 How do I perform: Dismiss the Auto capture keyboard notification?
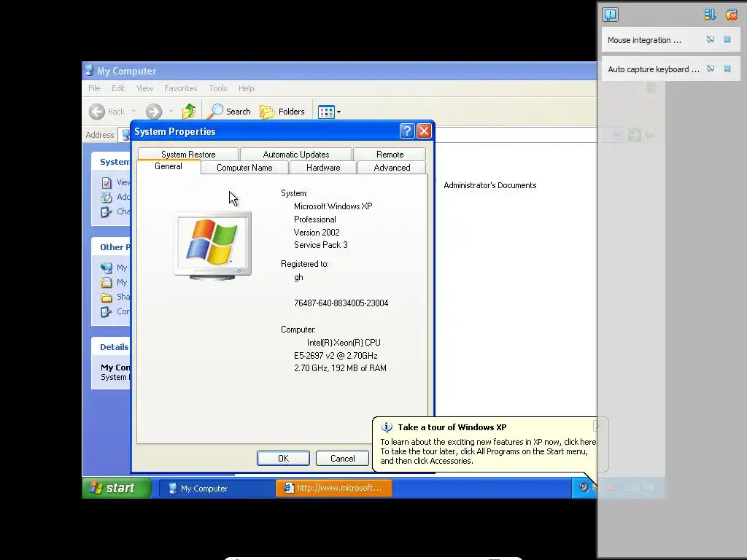tap(727, 69)
